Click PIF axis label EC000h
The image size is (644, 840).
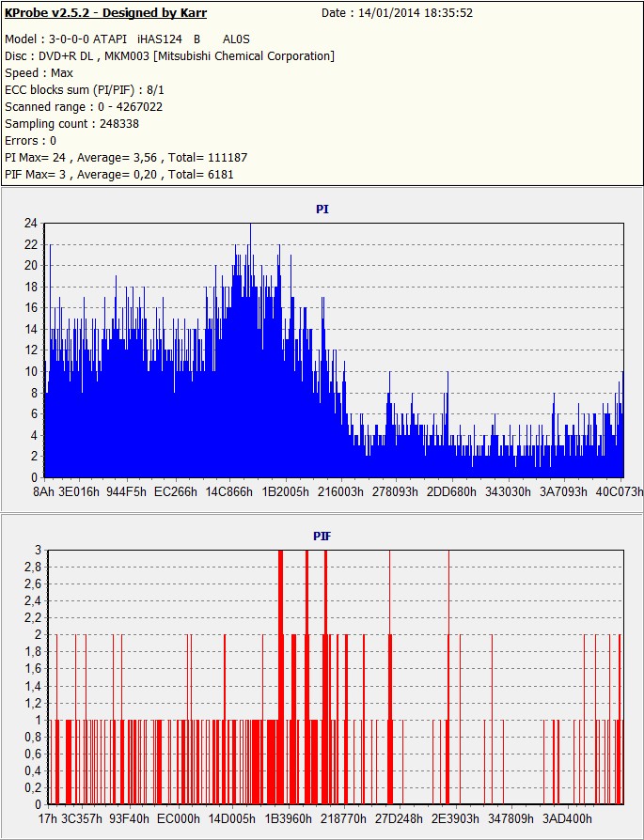coord(179,818)
